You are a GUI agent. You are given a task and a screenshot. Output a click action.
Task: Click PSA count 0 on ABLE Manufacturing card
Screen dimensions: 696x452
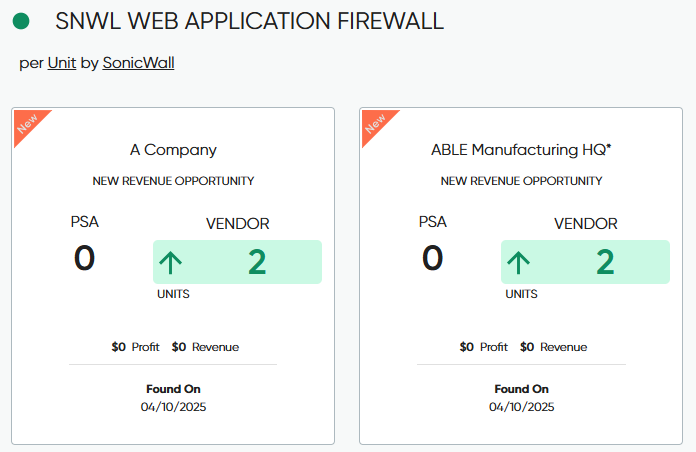432,258
